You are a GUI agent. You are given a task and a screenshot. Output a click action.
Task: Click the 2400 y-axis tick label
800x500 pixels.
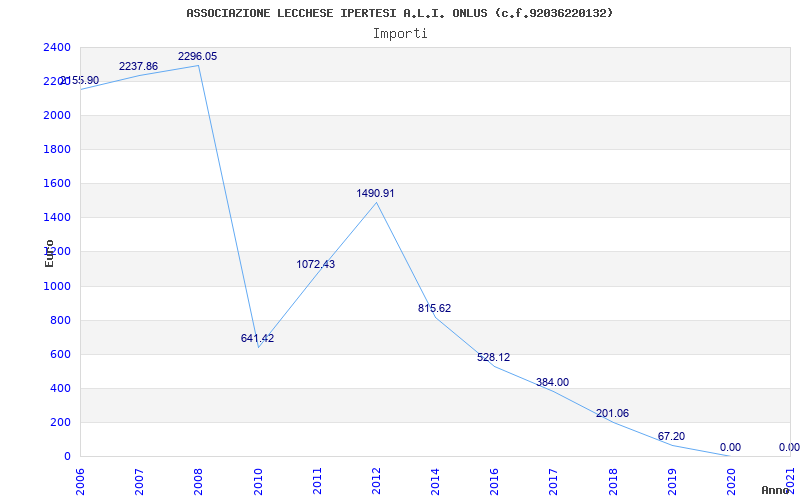[x=57, y=47]
